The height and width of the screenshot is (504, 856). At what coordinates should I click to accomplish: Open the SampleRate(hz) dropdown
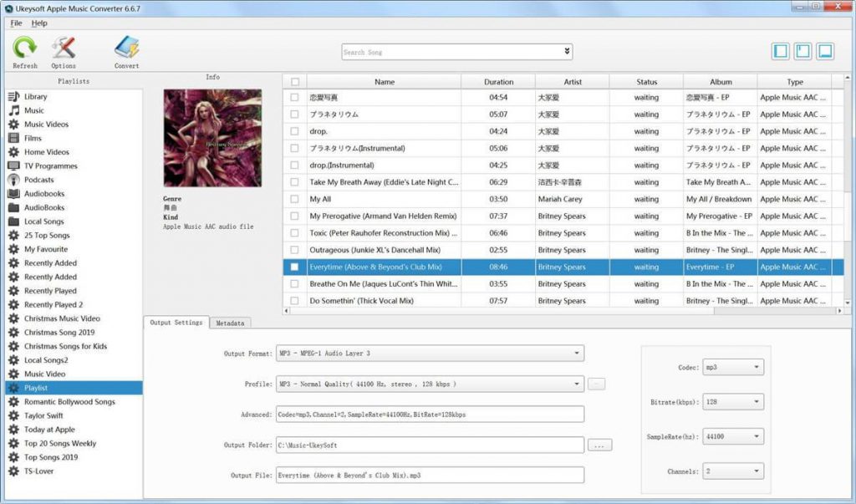point(735,435)
